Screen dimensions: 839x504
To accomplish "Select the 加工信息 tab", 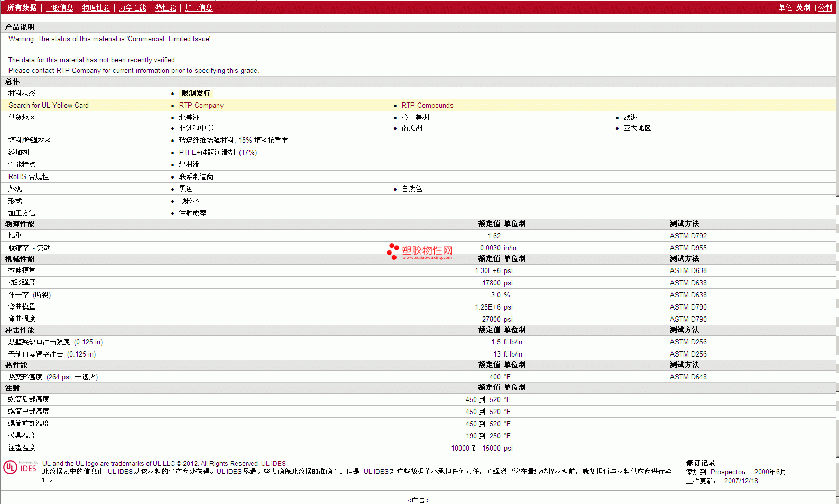I will pyautogui.click(x=198, y=7).
